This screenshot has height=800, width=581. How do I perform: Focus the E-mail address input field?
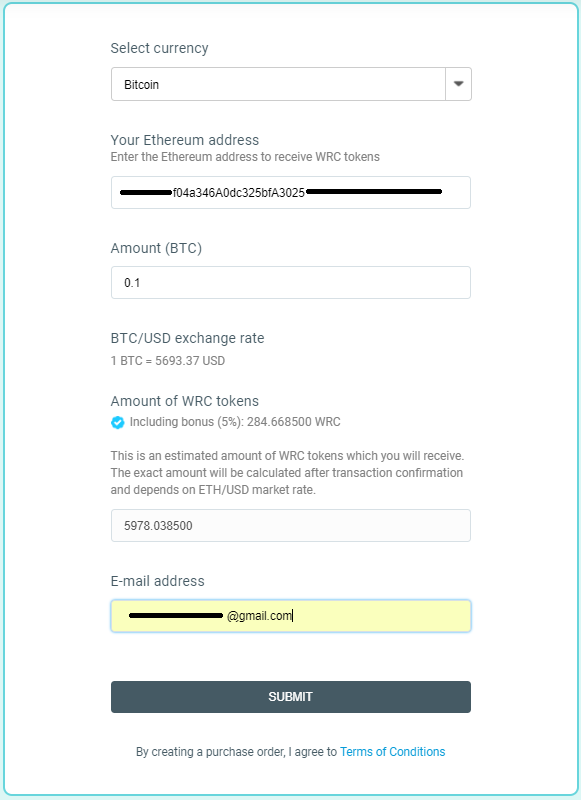(x=291, y=616)
